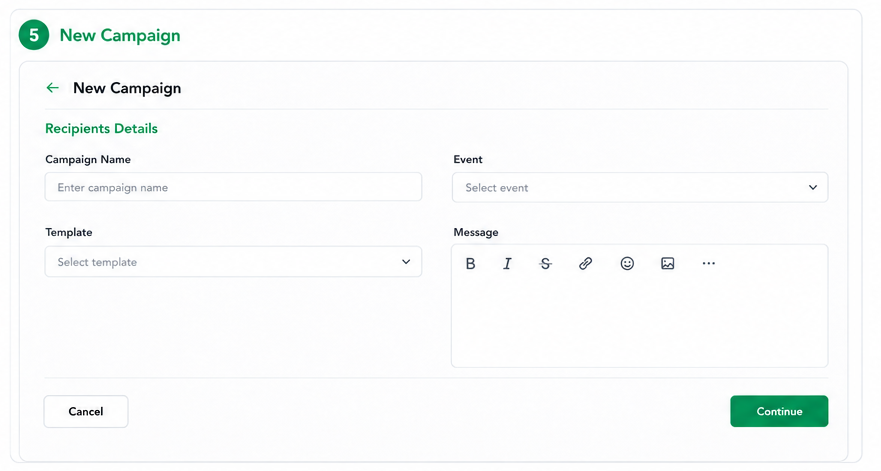Click the green Continue button

tap(779, 411)
